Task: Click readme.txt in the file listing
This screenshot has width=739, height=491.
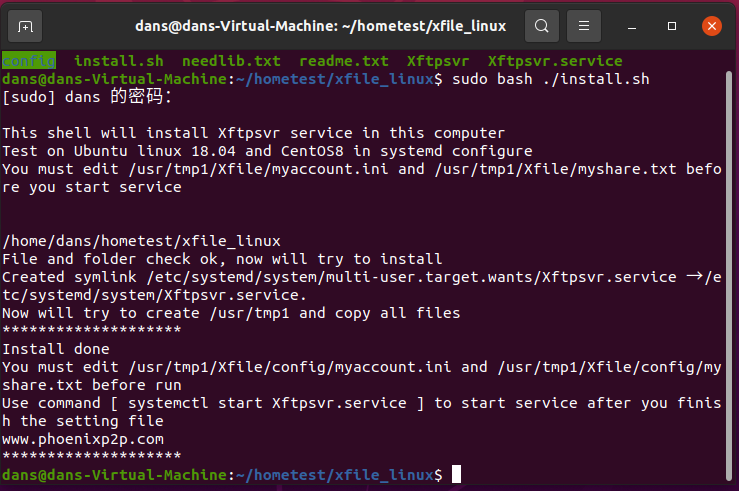Action: point(343,61)
